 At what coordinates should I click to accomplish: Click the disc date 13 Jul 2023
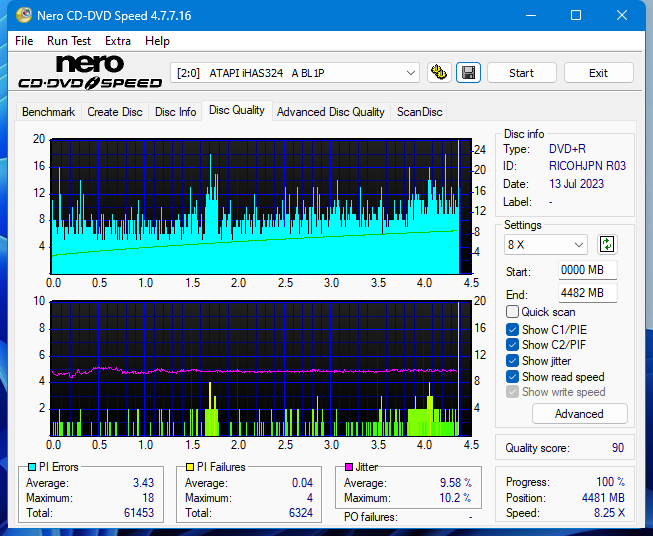pos(576,184)
